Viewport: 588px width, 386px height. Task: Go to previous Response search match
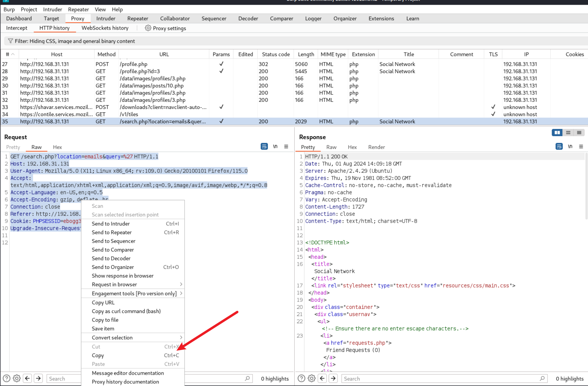coord(323,378)
